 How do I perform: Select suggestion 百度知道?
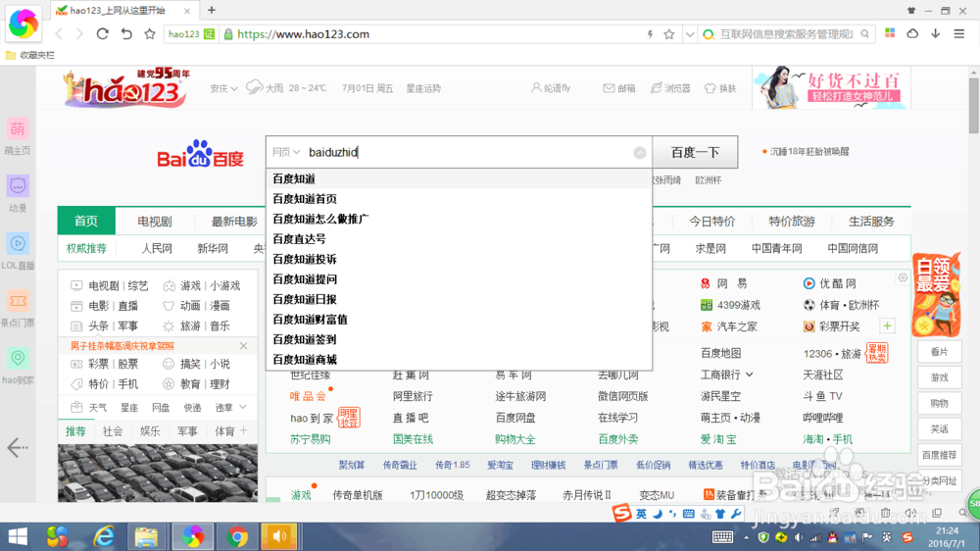(460, 178)
